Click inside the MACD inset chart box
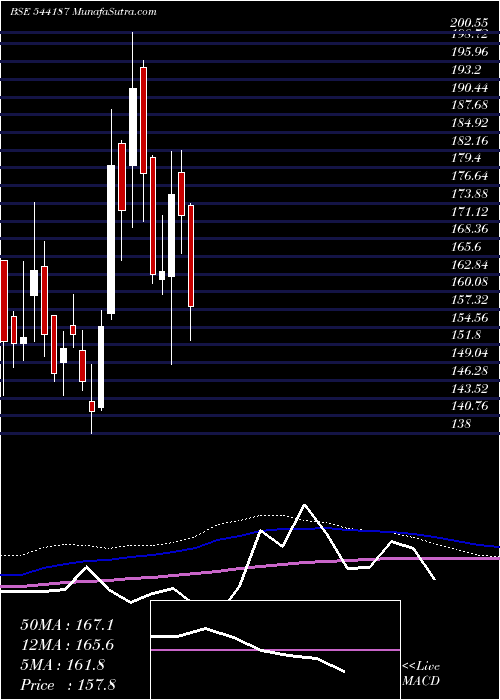500x700 pixels. click(275, 650)
